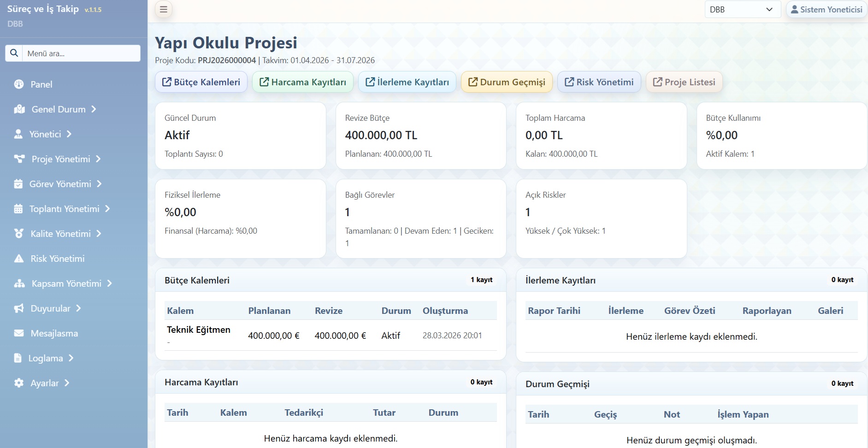Expand the Görev Yönetimi submenu chevron
Viewport: 868px width, 448px height.
pos(99,184)
